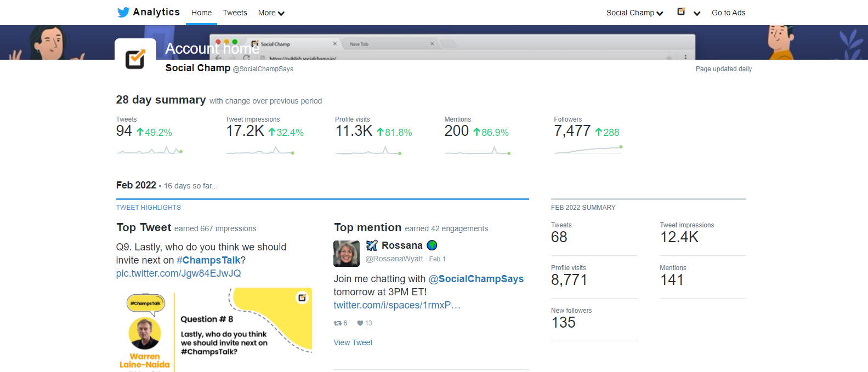868x372 pixels.
Task: Click the 49.2% tweets change indicator
Action: point(154,133)
